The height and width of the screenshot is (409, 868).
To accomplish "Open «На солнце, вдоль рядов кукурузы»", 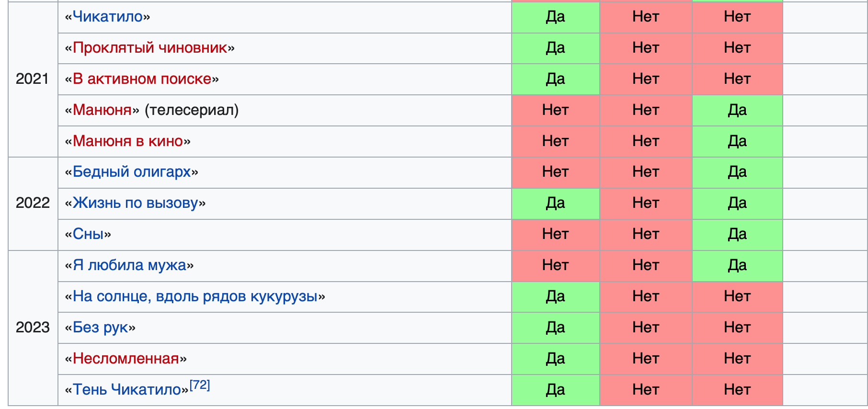I will (195, 296).
